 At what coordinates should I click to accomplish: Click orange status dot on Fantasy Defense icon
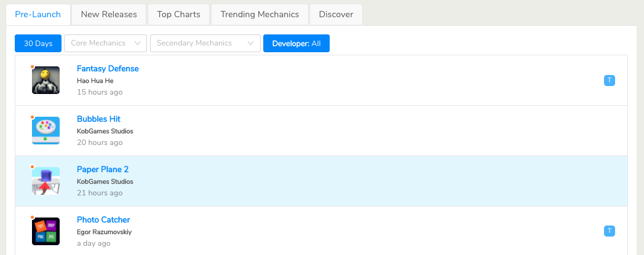coord(32,66)
